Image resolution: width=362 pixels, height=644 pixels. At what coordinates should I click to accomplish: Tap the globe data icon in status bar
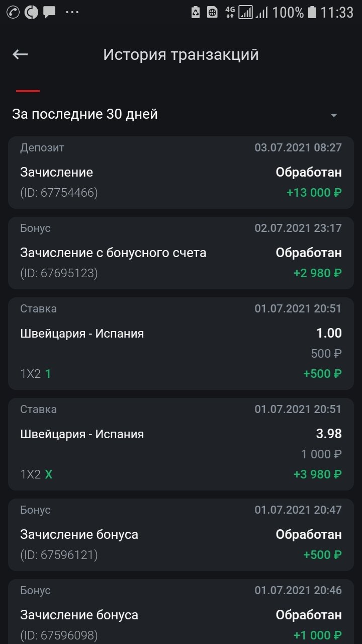(213, 12)
